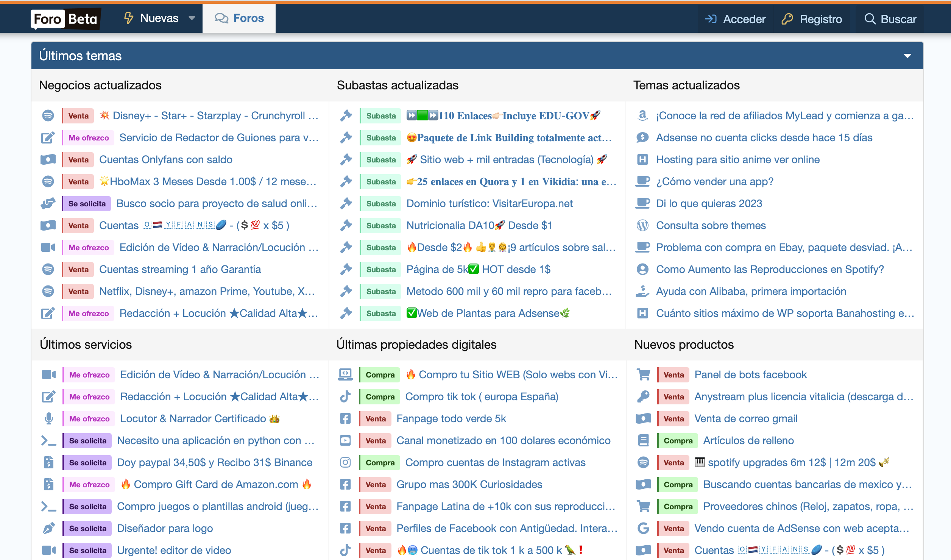951x560 pixels.
Task: Open Página de 5k HOT desde 1$ auction
Action: pyautogui.click(x=478, y=269)
